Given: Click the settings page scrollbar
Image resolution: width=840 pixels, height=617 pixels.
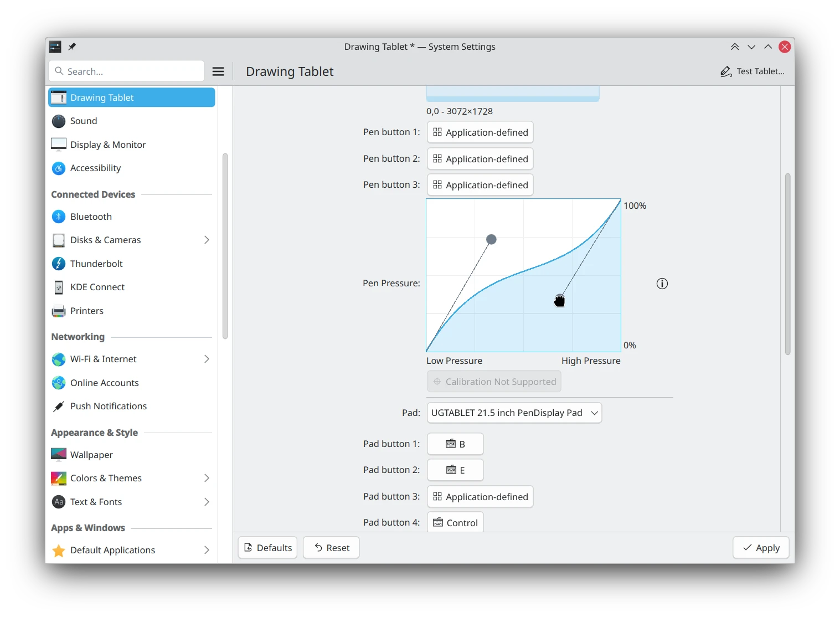Looking at the screenshot, I should [x=787, y=264].
